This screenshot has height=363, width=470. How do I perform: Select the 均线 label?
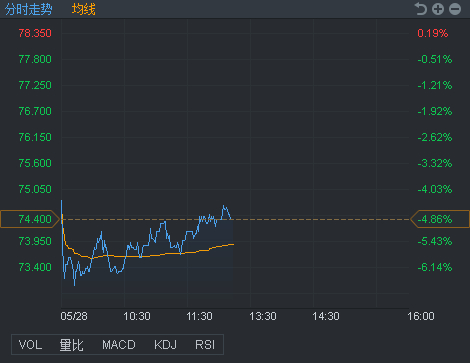(84, 9)
